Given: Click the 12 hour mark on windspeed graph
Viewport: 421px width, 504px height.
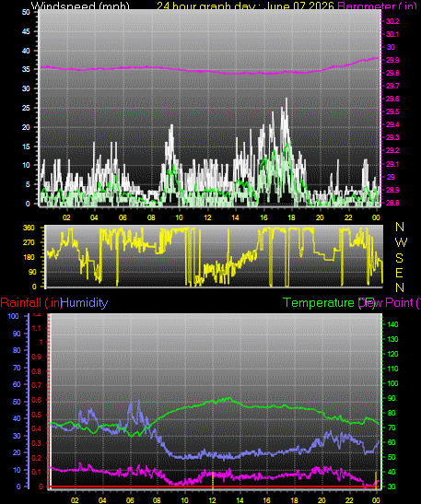Looking at the screenshot, I should tap(207, 217).
